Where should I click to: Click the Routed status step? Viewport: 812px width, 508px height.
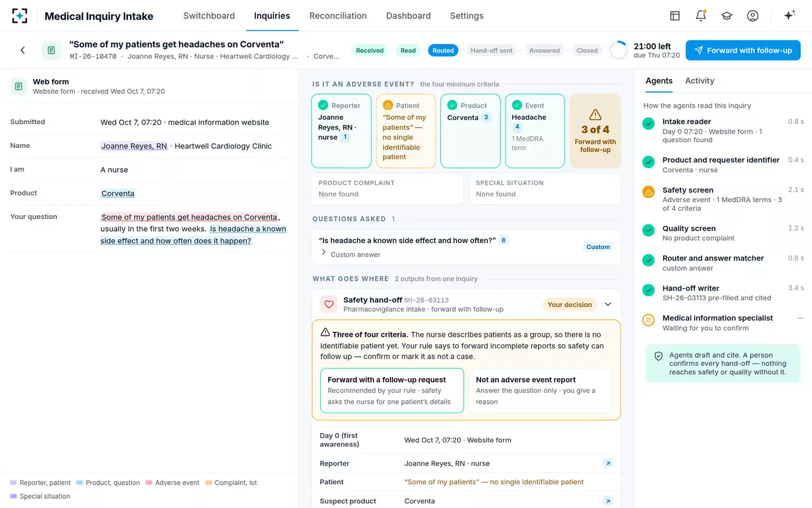(443, 50)
